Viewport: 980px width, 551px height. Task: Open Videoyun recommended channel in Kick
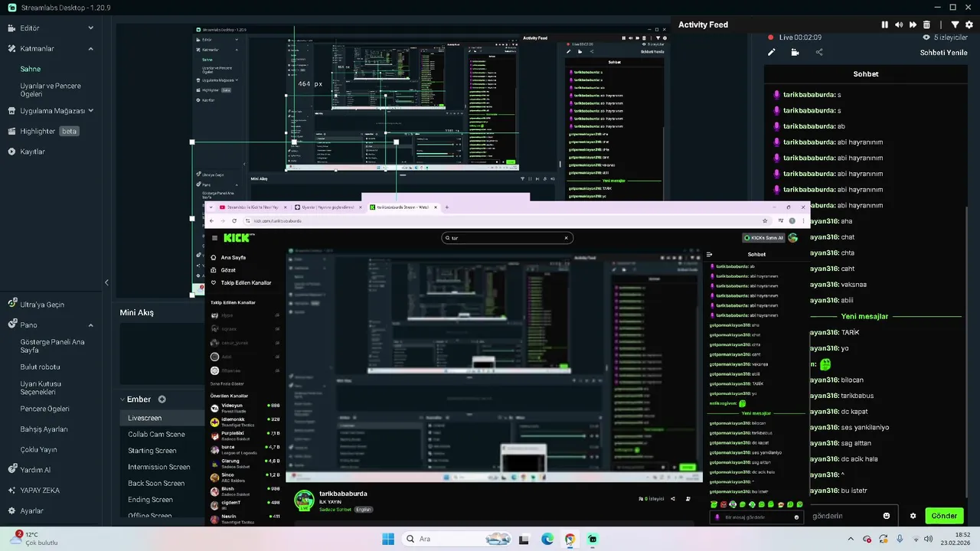click(x=245, y=408)
